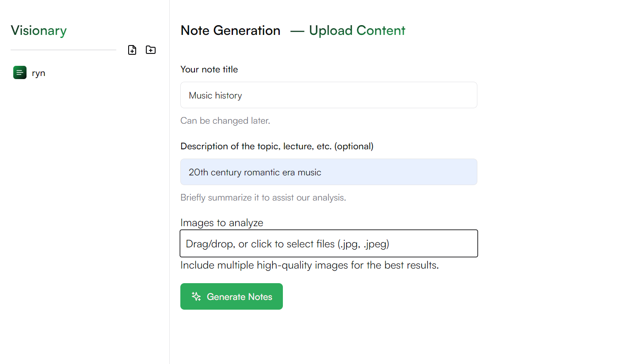Click the Description of the topic label
Image resolution: width=625 pixels, height=364 pixels.
tap(277, 146)
